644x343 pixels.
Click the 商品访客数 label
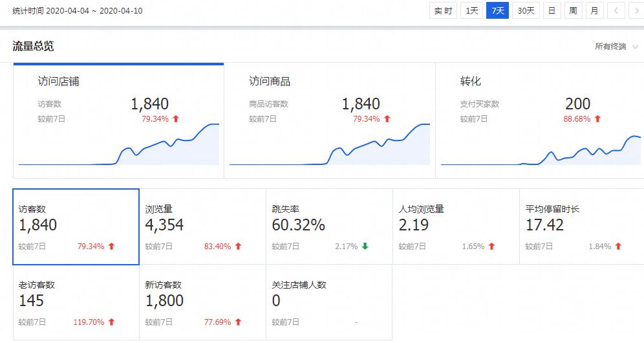(x=268, y=104)
